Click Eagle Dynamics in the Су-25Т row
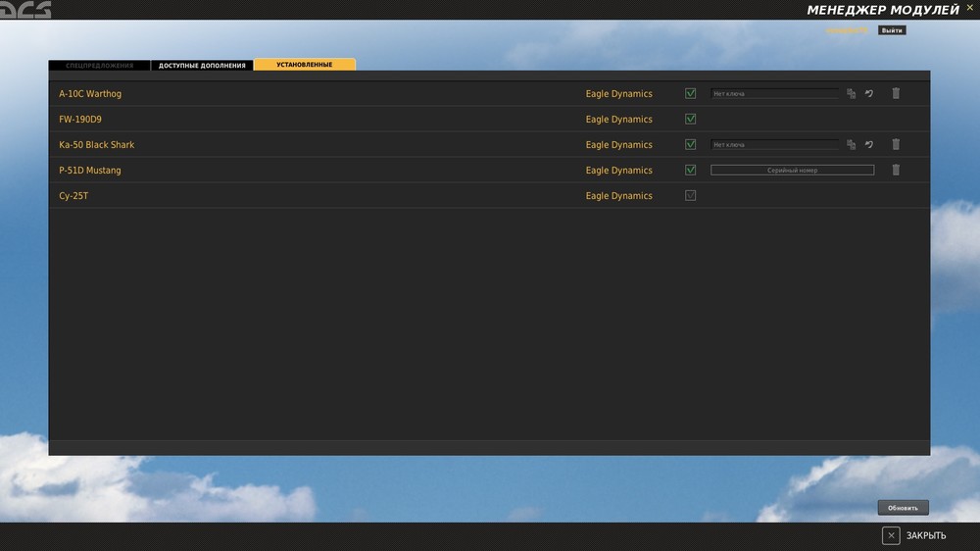 (x=618, y=196)
